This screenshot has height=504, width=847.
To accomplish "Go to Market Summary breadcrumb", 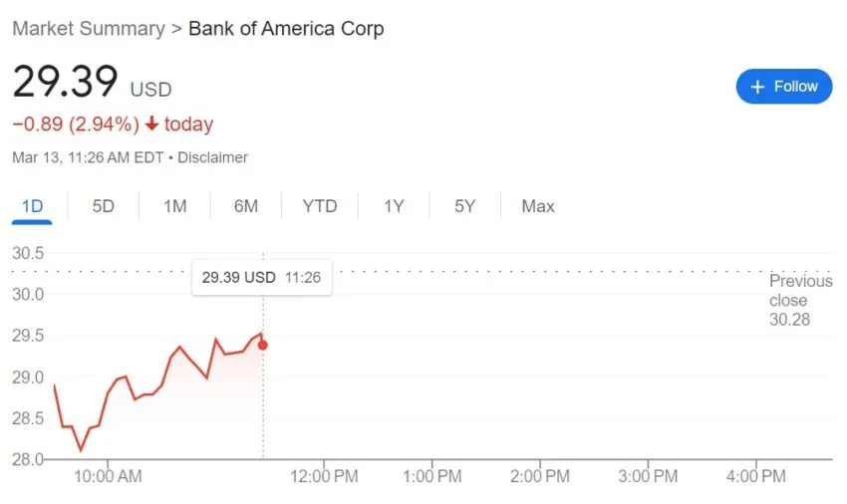I will (x=89, y=28).
